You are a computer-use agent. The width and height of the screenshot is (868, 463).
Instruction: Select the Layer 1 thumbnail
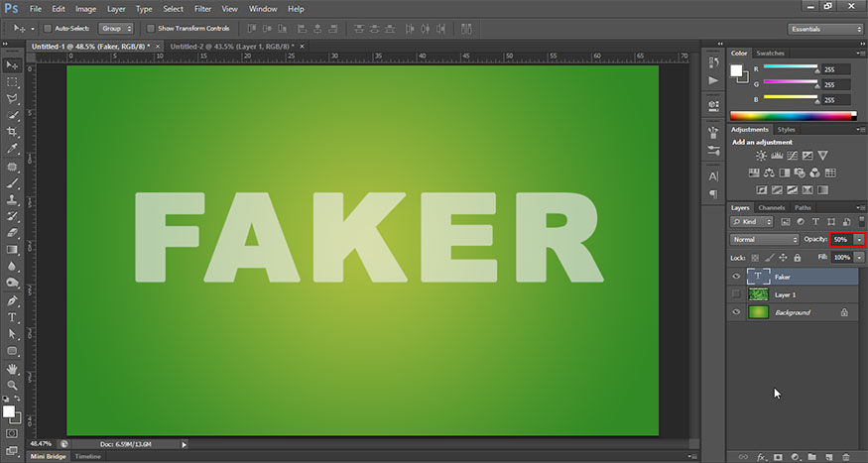pyautogui.click(x=758, y=294)
